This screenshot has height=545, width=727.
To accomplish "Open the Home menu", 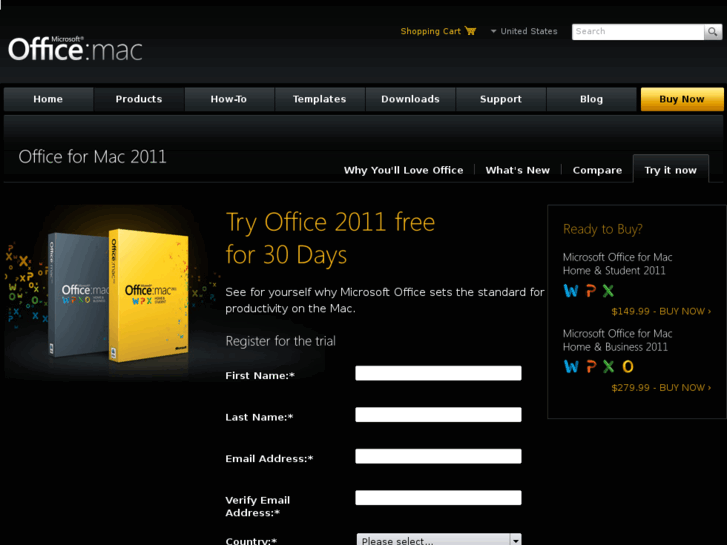I will (x=48, y=99).
